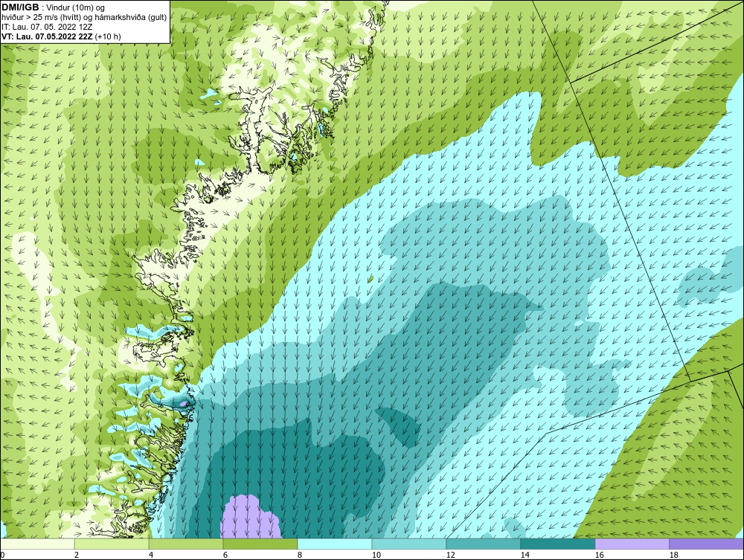This screenshot has width=744, height=560.
Task: Click the legend scale label '12'
Action: click(450, 555)
